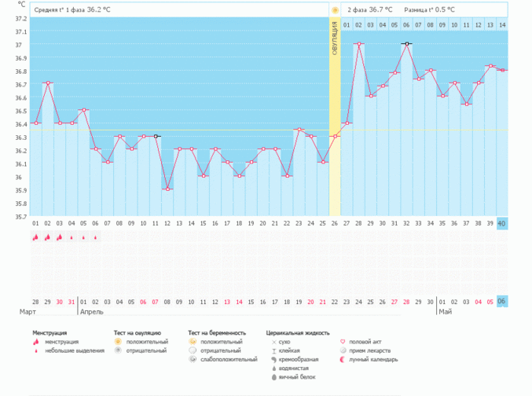Viewport: 532px width, 396px height.
Task: Click menstruation flame icon on cycle day 01
Action: [x=35, y=237]
